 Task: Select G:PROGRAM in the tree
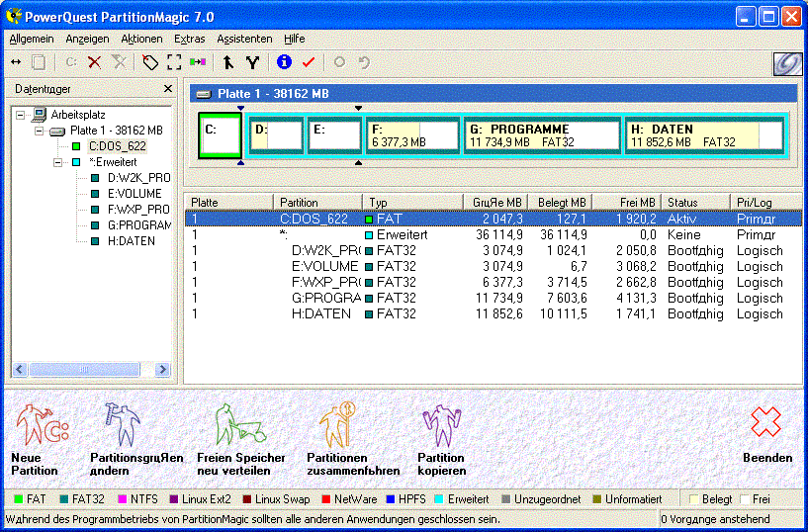138,225
